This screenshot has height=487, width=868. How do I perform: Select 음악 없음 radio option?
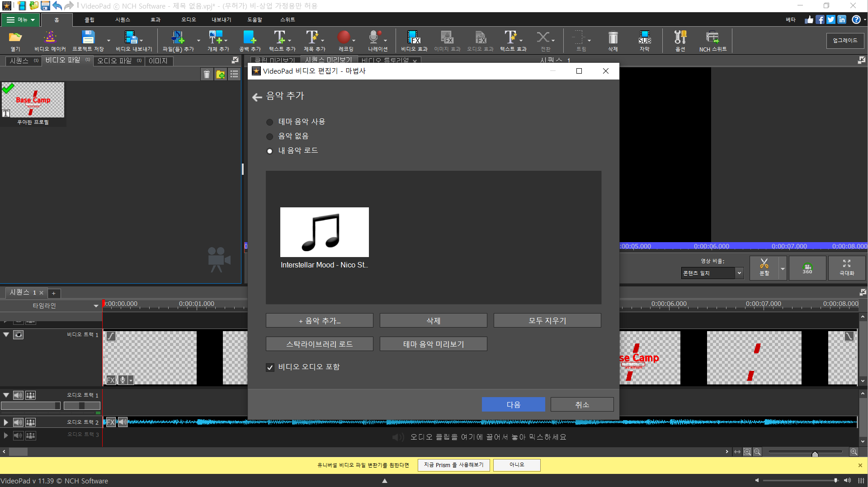point(269,136)
